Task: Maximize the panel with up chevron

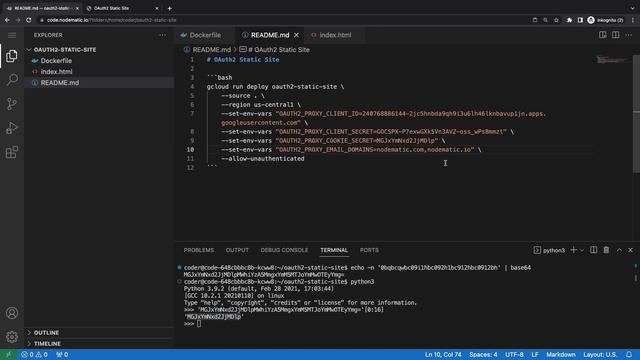Action: coord(619,250)
